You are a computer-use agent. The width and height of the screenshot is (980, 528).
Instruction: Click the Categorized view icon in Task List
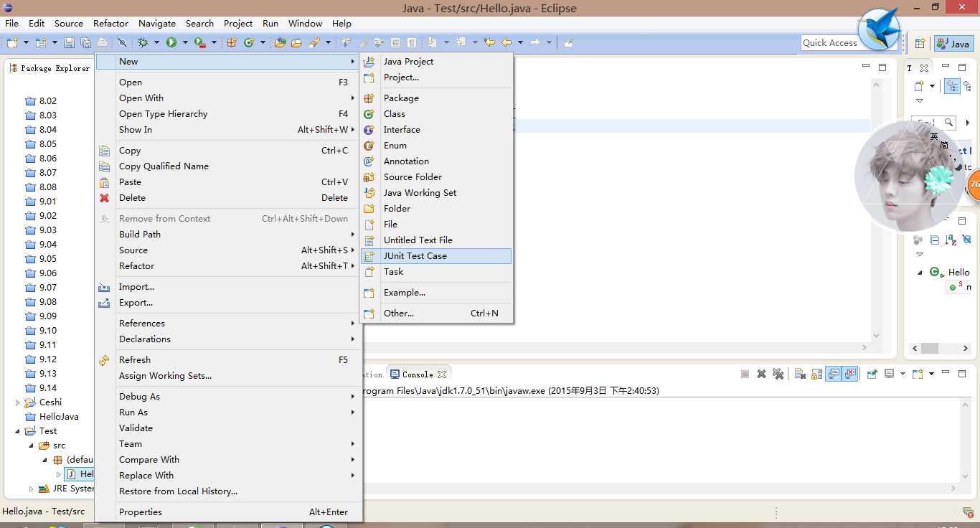point(953,86)
